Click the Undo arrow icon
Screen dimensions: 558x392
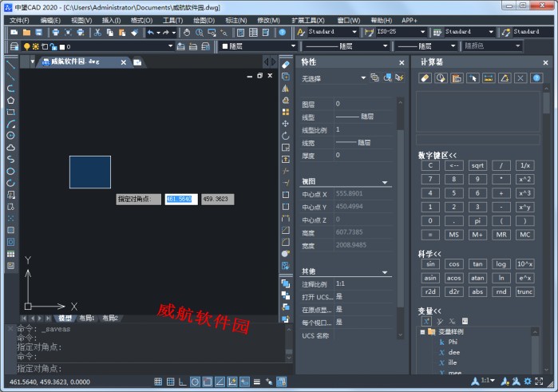[150, 32]
